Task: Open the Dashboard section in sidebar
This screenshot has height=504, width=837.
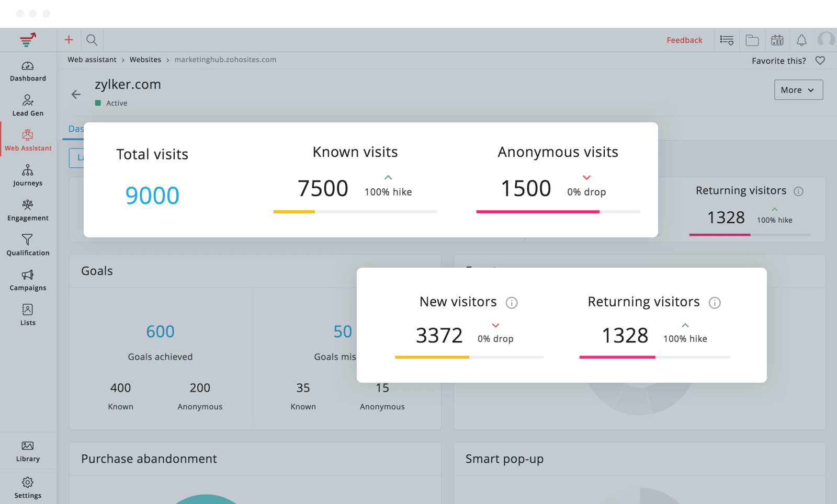Action: [28, 71]
